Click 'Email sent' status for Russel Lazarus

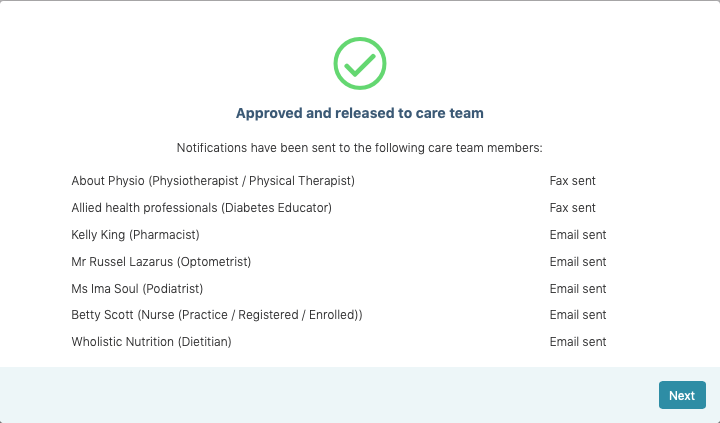point(578,262)
